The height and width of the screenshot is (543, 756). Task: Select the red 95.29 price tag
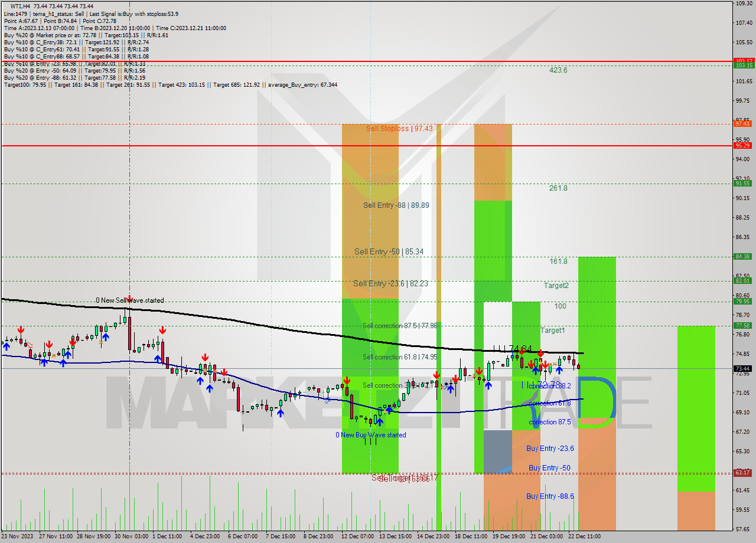tap(743, 145)
